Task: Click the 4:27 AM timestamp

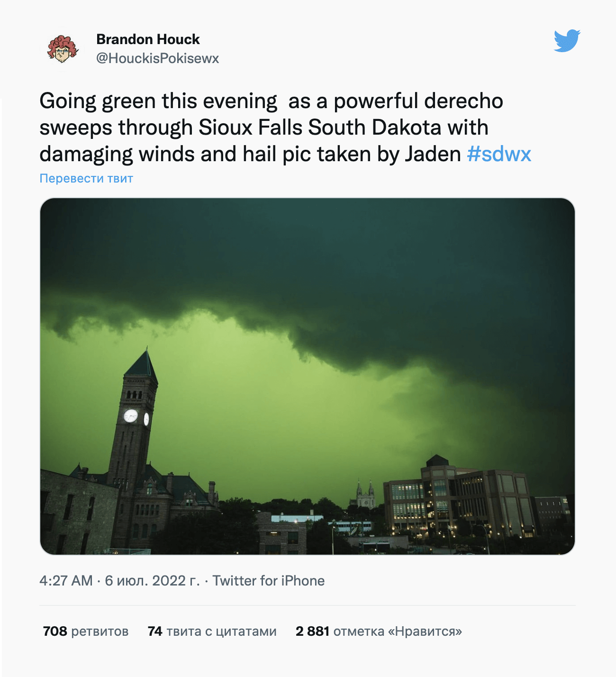Action: click(66, 581)
